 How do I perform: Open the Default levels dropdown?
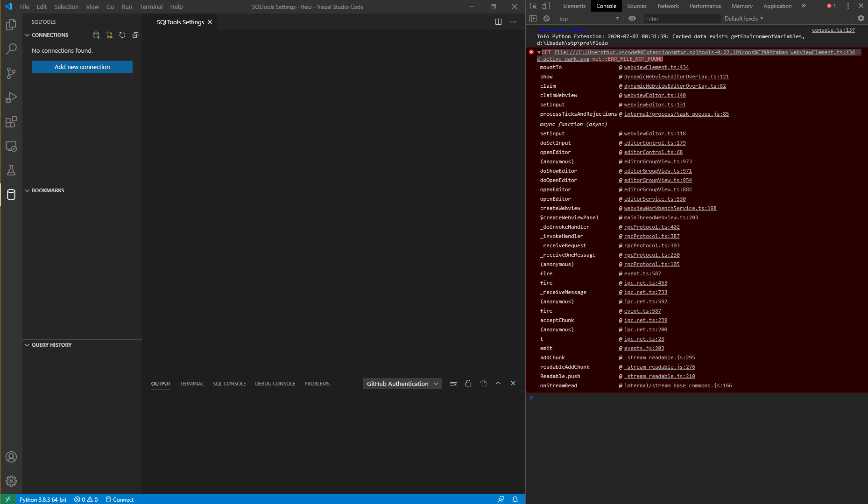743,18
